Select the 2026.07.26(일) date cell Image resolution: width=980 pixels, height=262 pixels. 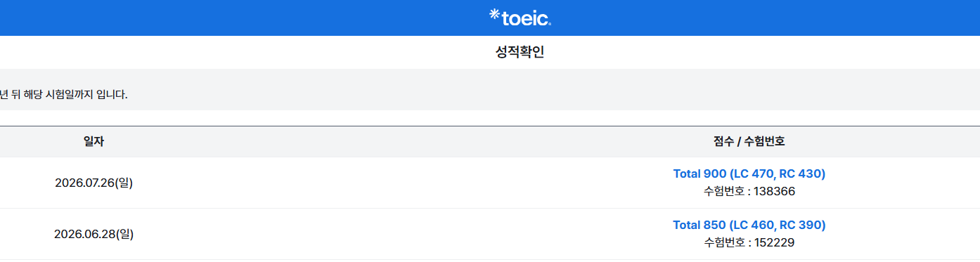pos(94,183)
